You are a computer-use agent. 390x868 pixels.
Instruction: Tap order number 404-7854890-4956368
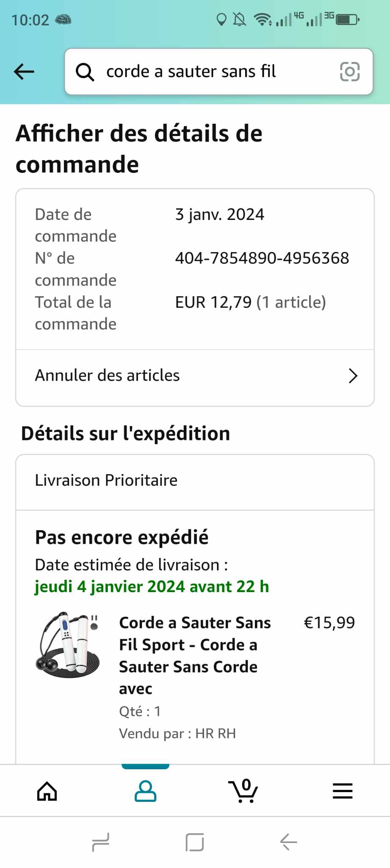click(x=262, y=258)
